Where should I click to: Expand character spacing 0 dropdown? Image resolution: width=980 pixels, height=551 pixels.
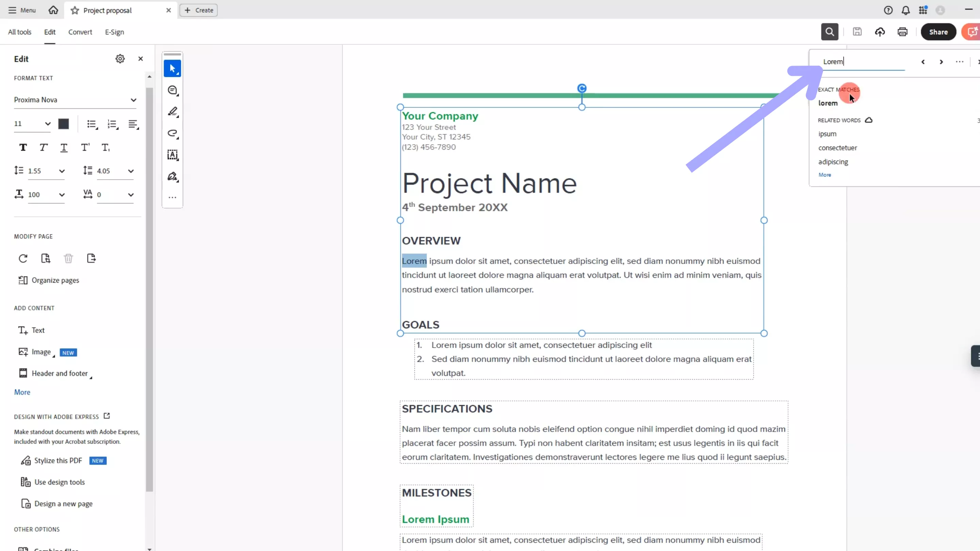(115, 195)
